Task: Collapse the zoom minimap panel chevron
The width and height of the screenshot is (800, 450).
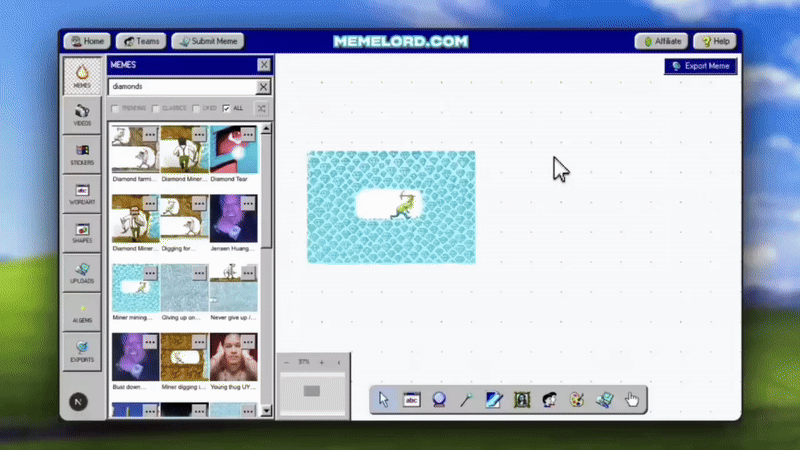Action: pos(339,362)
